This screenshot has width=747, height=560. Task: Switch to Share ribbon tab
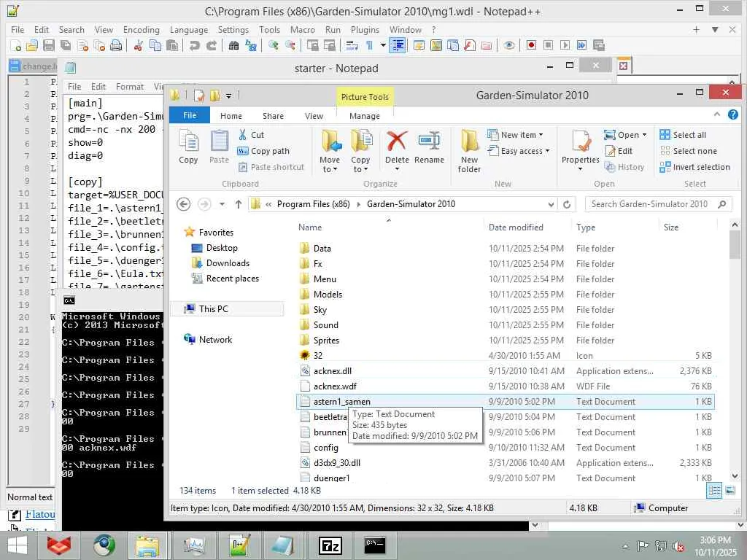click(x=273, y=116)
